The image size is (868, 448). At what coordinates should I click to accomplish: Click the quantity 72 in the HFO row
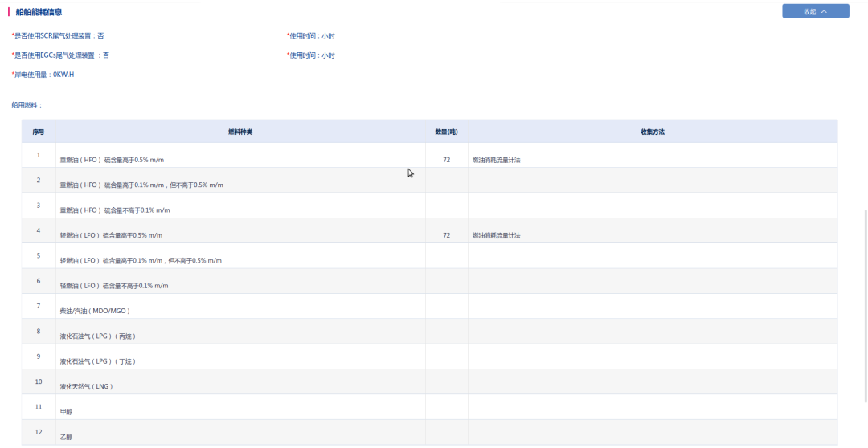446,160
